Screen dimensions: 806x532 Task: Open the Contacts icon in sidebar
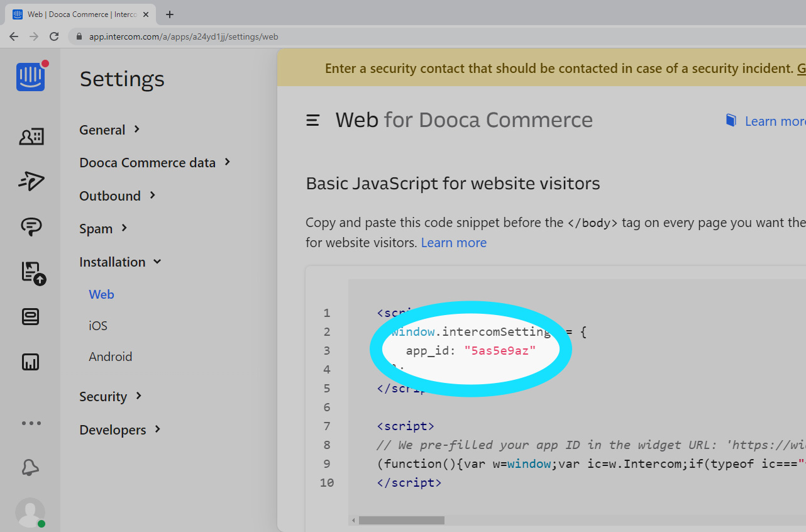point(31,136)
